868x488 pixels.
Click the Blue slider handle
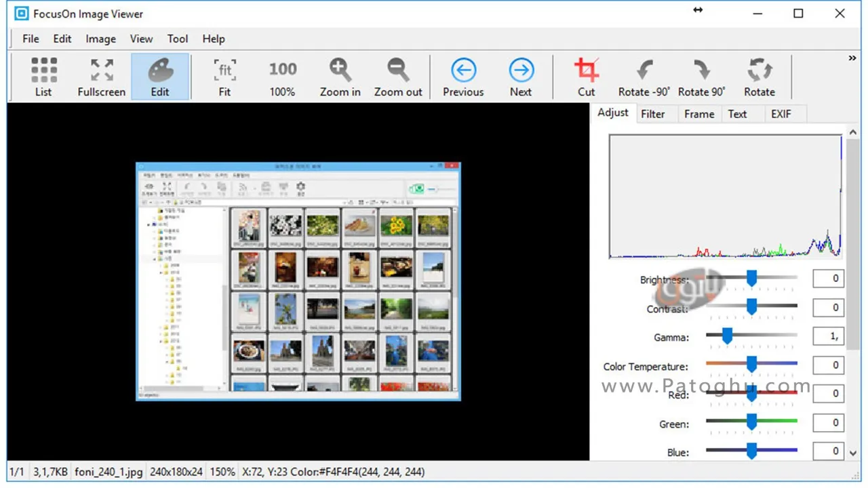coord(751,451)
